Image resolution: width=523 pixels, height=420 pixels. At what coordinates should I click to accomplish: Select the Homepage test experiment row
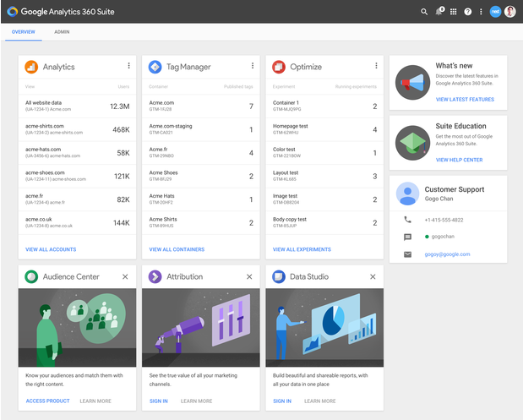(x=324, y=129)
